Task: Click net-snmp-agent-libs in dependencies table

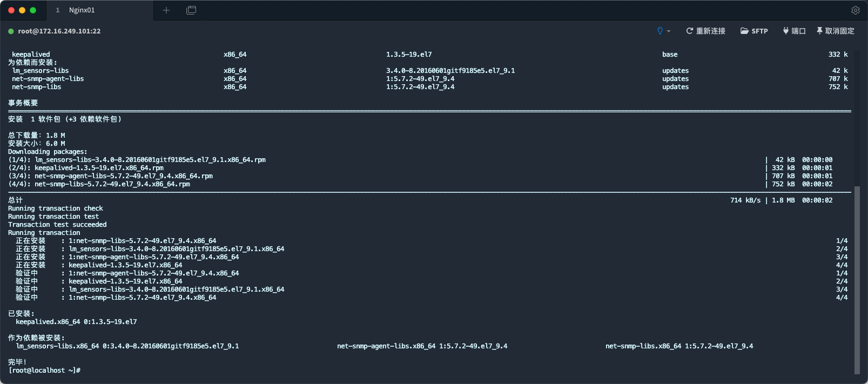Action: click(48, 79)
